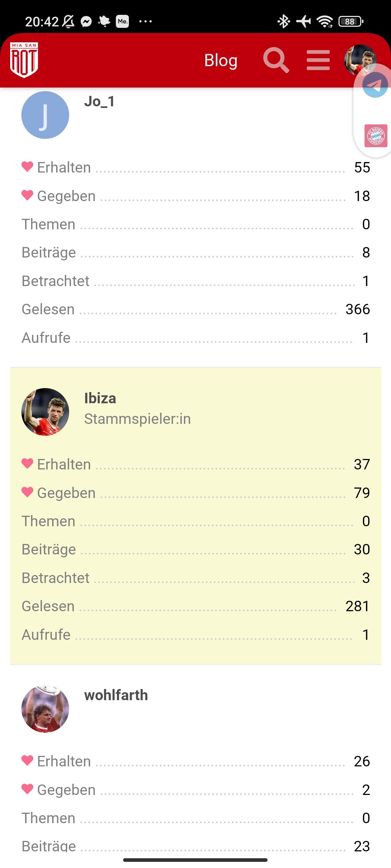Open the Ibiza username link
The image size is (391, 868).
click(x=100, y=398)
